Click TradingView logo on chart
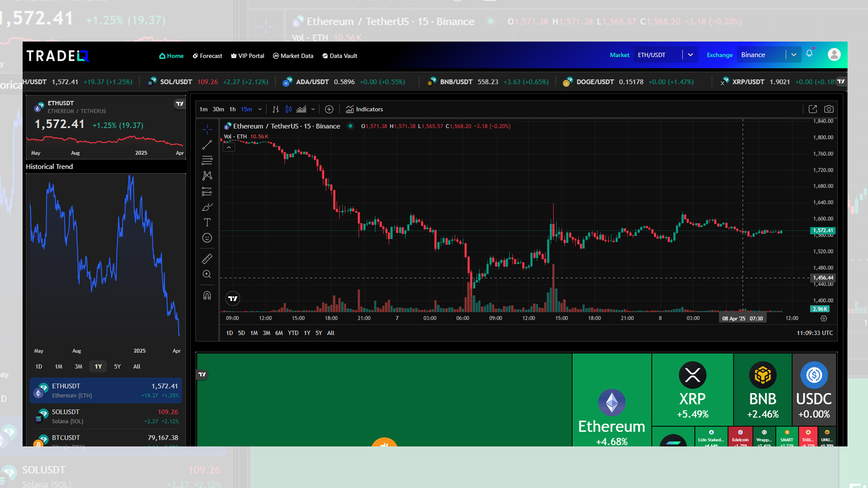Viewport: 868px width, 488px height. (x=233, y=298)
